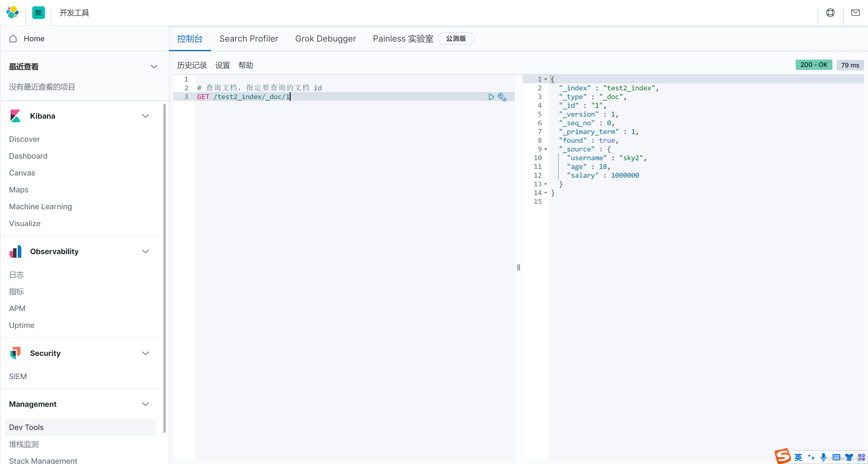868x464 pixels.
Task: Fold the _source block at line 9
Action: [x=546, y=149]
